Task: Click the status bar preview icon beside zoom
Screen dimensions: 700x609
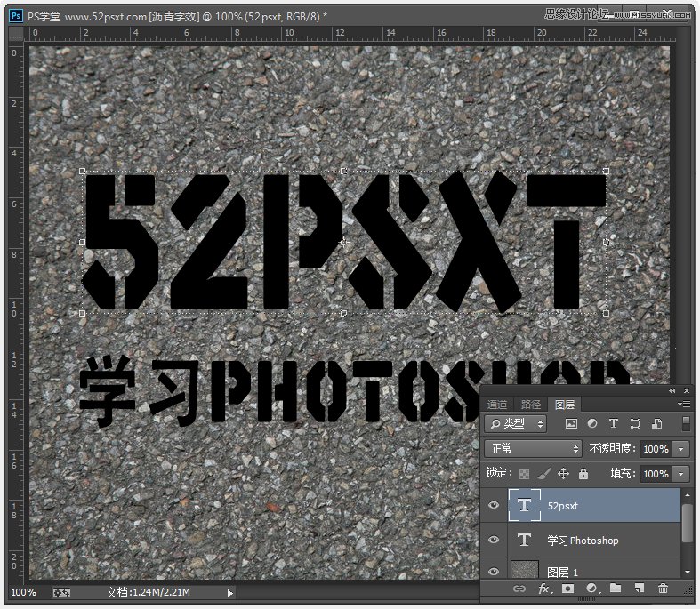Action: 61,593
